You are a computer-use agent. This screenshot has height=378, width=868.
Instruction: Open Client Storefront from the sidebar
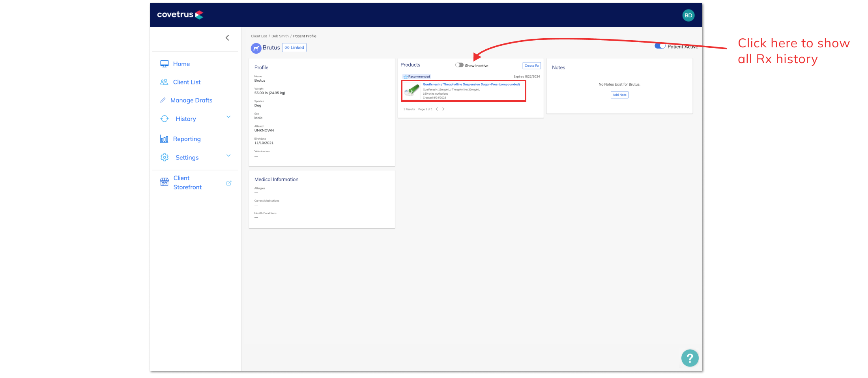click(x=187, y=183)
